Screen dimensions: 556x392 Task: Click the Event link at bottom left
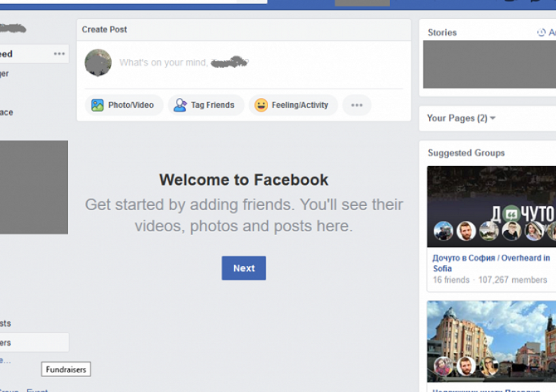[x=37, y=390]
